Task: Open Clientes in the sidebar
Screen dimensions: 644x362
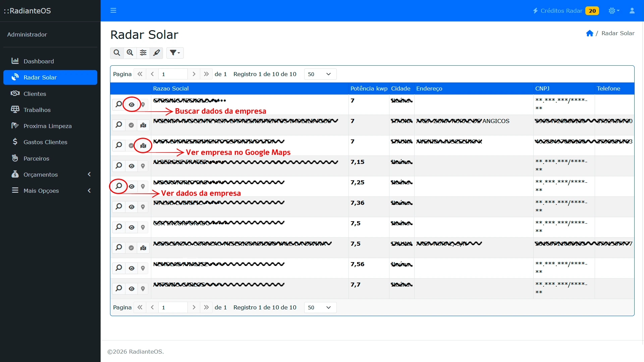Action: 50,94
